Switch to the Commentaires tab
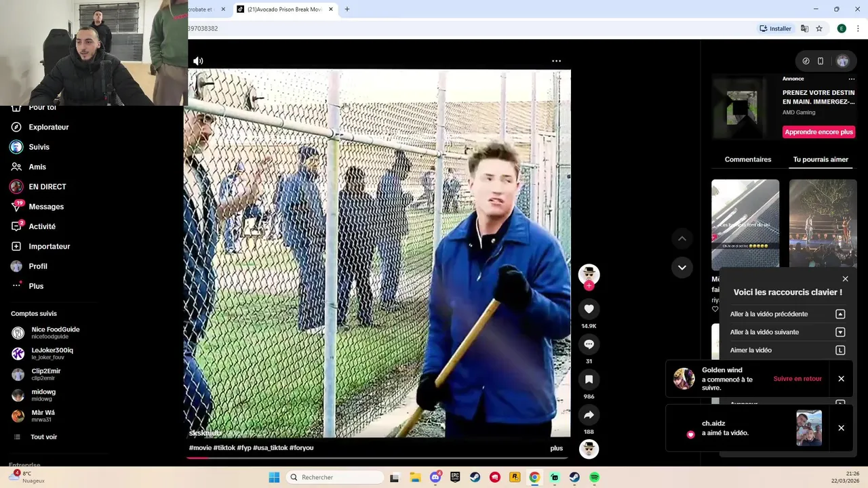This screenshot has width=868, height=488. tap(748, 159)
